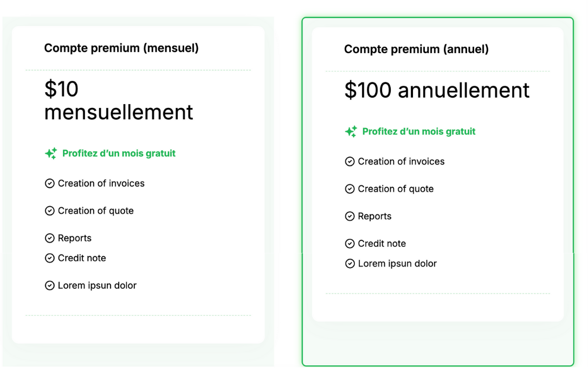The width and height of the screenshot is (588, 369).
Task: Click the checkmark icon beside Creation of invoices (monthly)
Action: [x=49, y=183]
